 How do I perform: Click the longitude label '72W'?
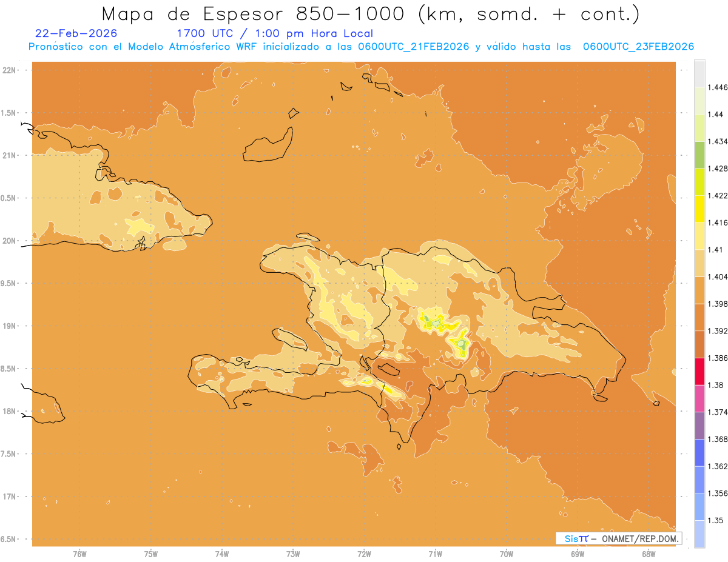(364, 554)
